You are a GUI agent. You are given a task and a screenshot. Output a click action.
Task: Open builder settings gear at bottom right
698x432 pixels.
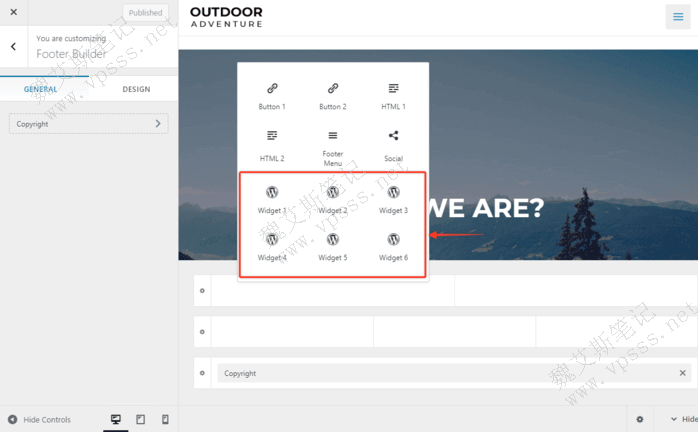[640, 419]
